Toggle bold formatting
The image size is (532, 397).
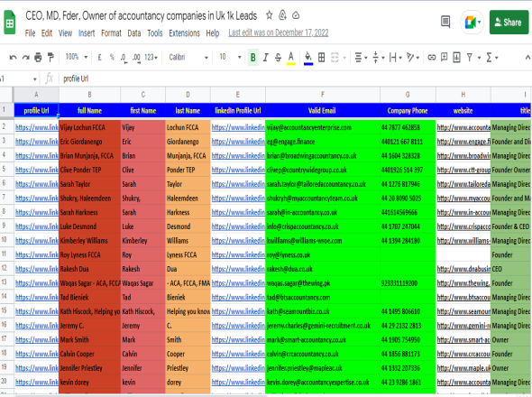tap(252, 58)
